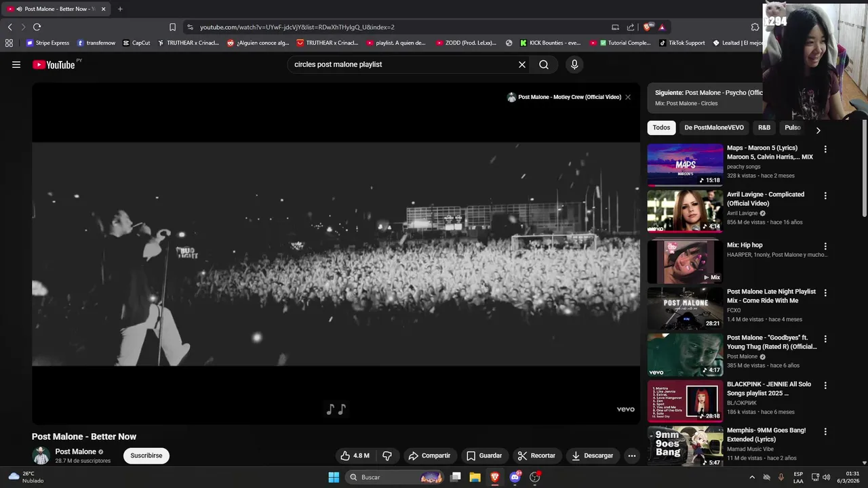
Task: Subscribe to Post Malone with Suscribirse
Action: pyautogui.click(x=146, y=455)
